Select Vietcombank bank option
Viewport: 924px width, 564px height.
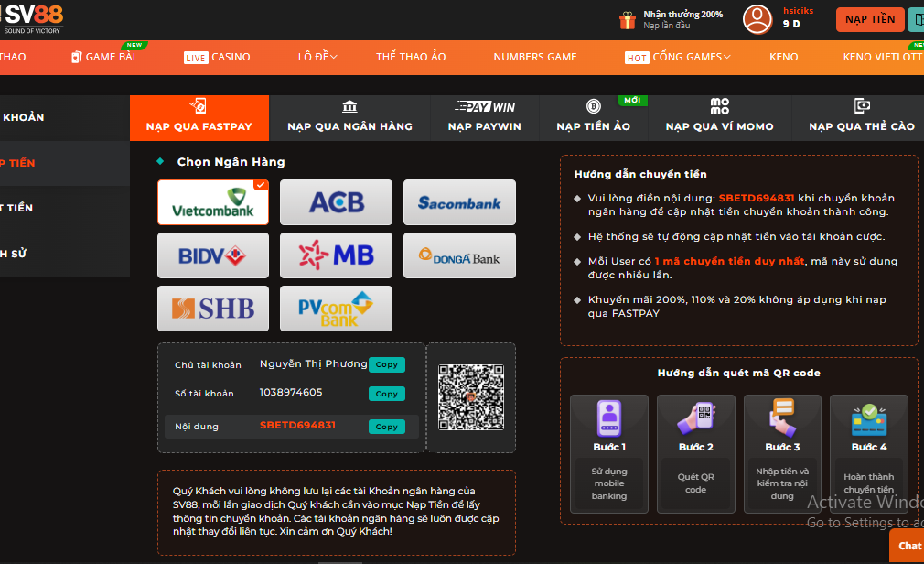[213, 202]
